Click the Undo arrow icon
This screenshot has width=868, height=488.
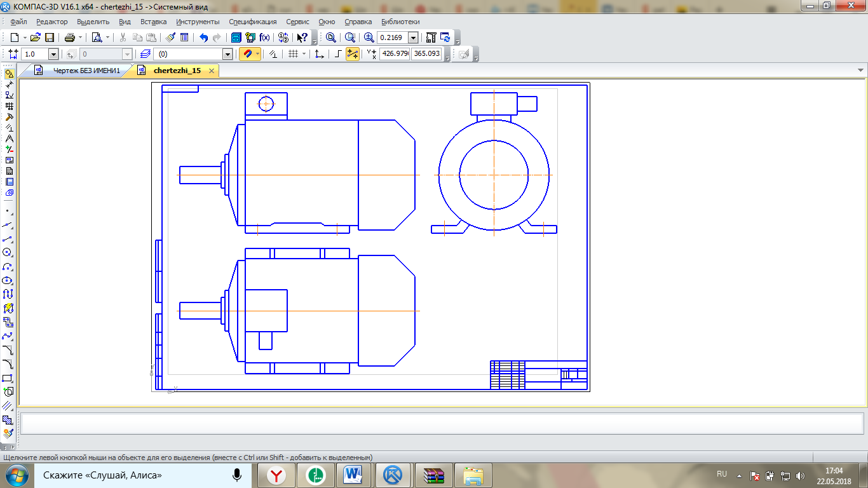click(203, 37)
